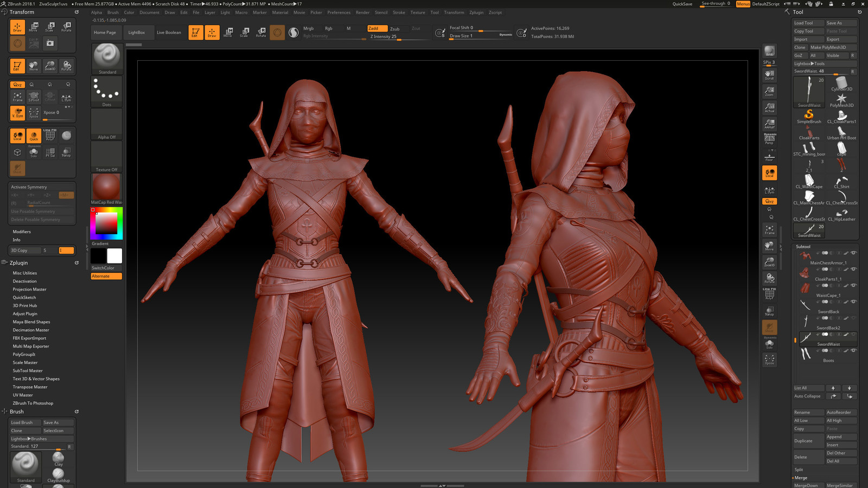Expand the Split section in the Tool palette
This screenshot has width=868, height=488.
[799, 470]
